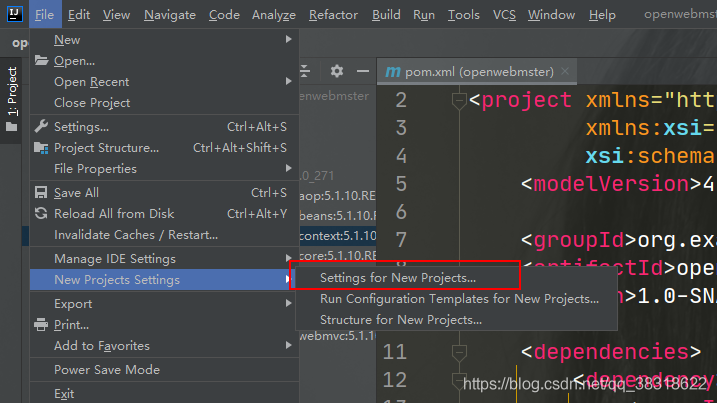Close the pom.xml editor tab
This screenshot has height=403, width=717.
point(565,71)
